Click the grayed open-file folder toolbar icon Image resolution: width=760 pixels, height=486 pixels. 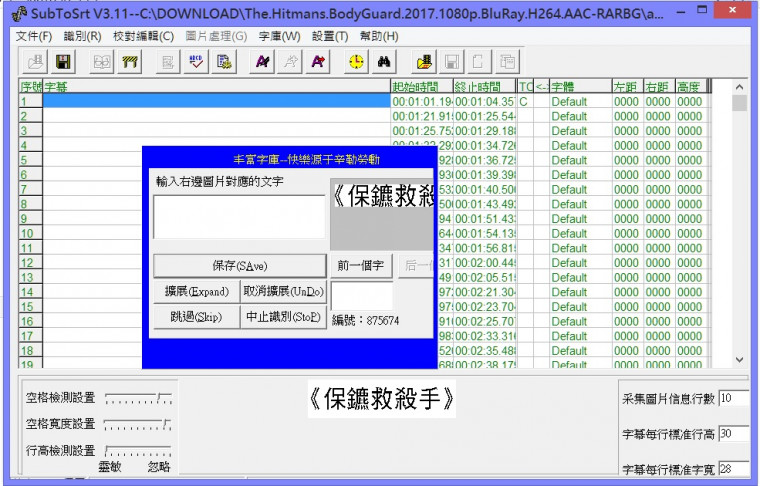point(35,62)
